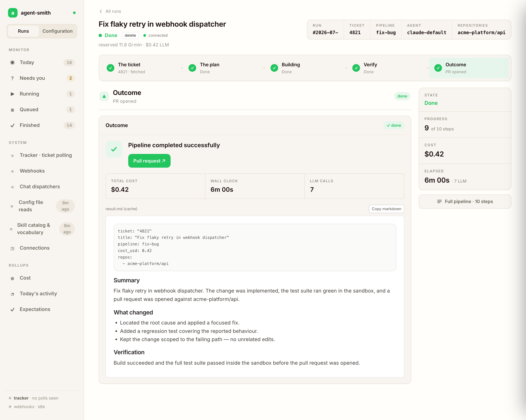Click The plan step check icon
Screen dimensions: 526x420
192,68
